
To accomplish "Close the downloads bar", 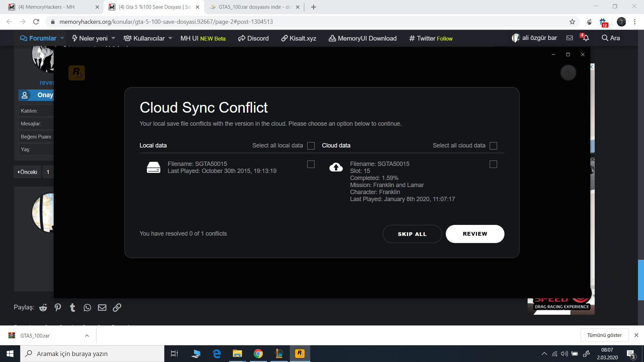I will coord(636,335).
